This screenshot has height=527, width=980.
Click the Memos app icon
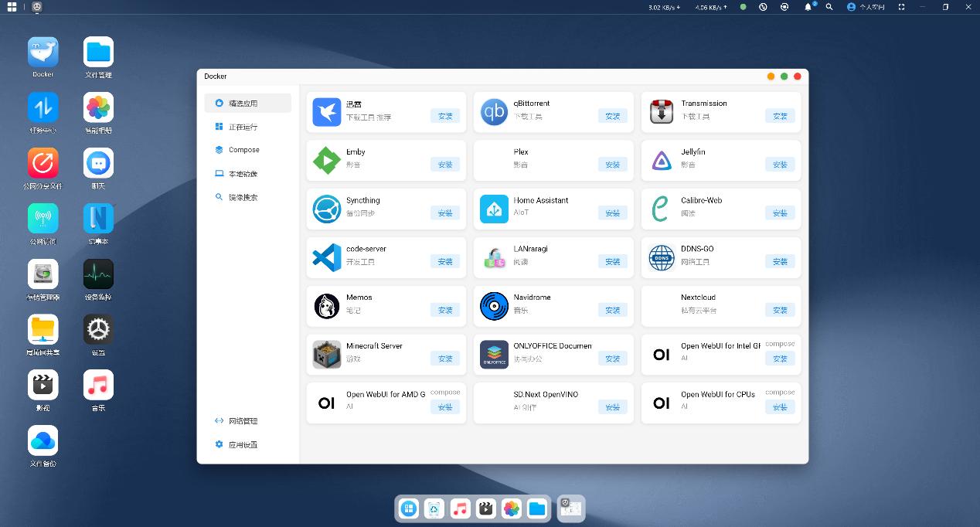pos(327,306)
